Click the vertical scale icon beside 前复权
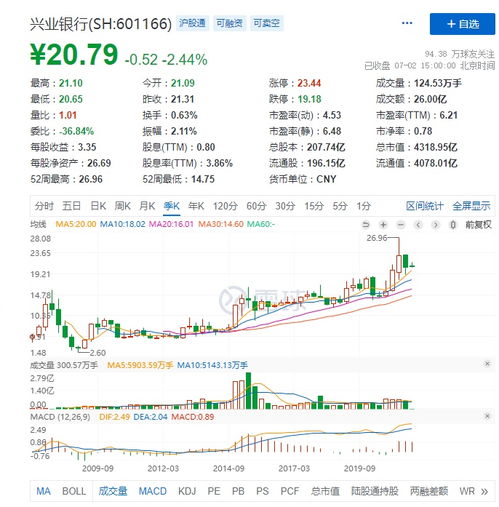Image resolution: width=499 pixels, height=507 pixels. coord(453,225)
